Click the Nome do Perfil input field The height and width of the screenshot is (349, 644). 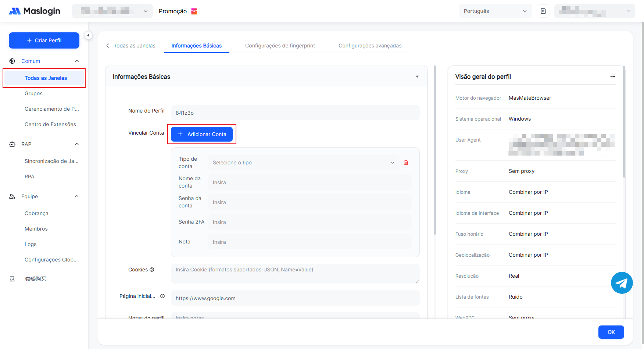coord(295,113)
